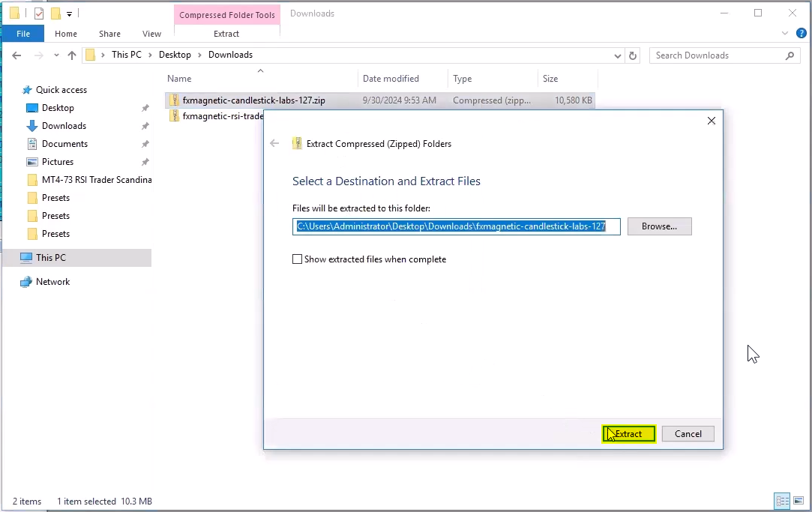Image resolution: width=812 pixels, height=512 pixels.
Task: Refresh the Downloads folder view
Action: tap(633, 55)
